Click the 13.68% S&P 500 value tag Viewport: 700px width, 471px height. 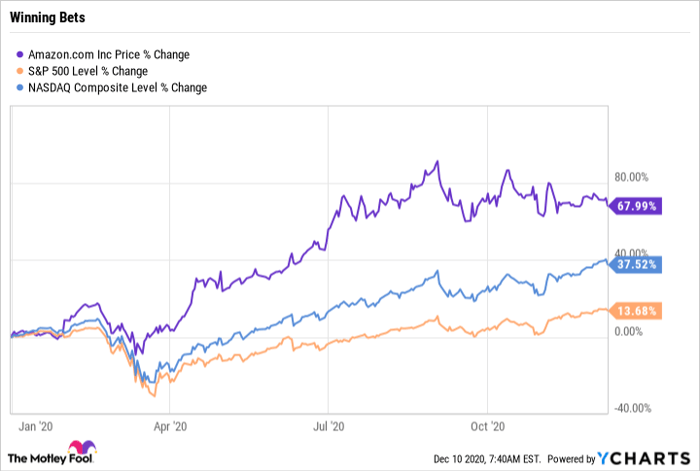632,311
